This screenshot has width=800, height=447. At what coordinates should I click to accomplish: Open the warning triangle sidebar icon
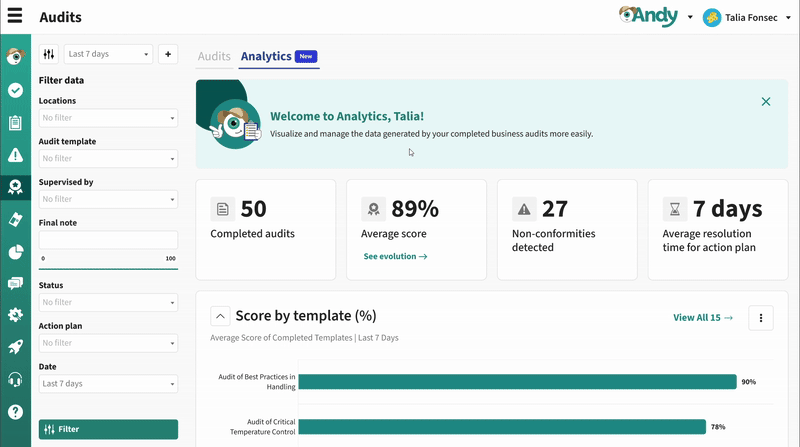tap(15, 155)
